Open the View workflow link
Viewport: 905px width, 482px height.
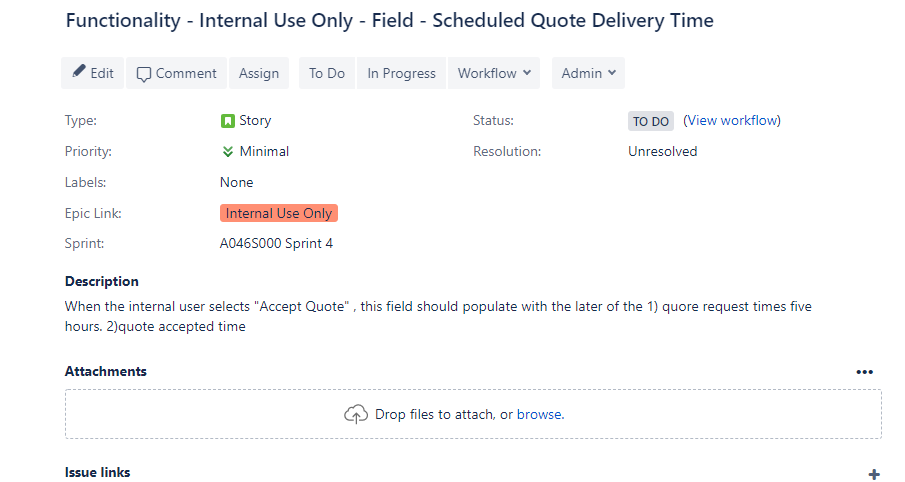(732, 121)
